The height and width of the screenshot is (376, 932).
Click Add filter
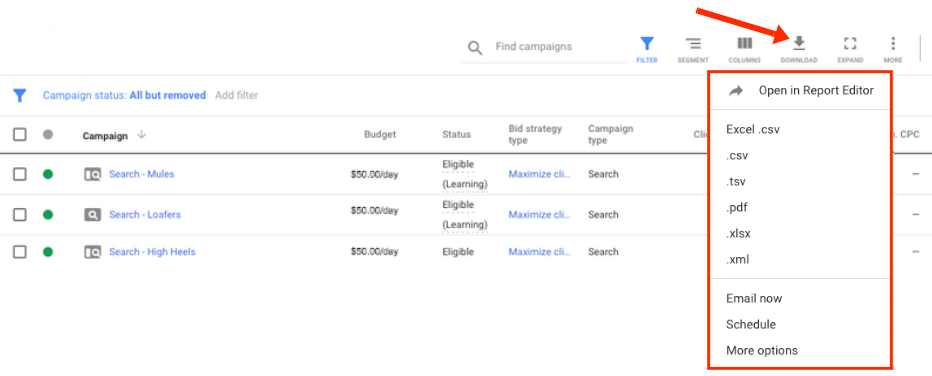(237, 95)
